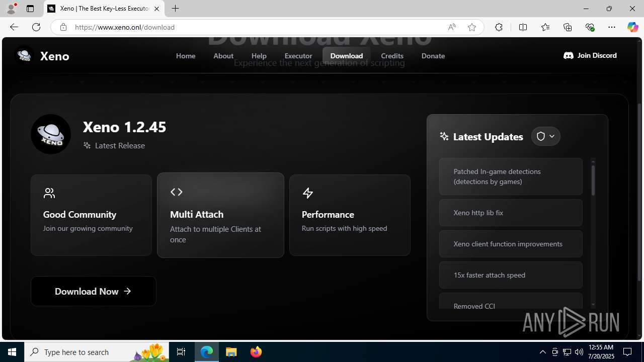Click the Good Community people icon
Viewport: 644px width, 362px height.
pyautogui.click(x=49, y=193)
